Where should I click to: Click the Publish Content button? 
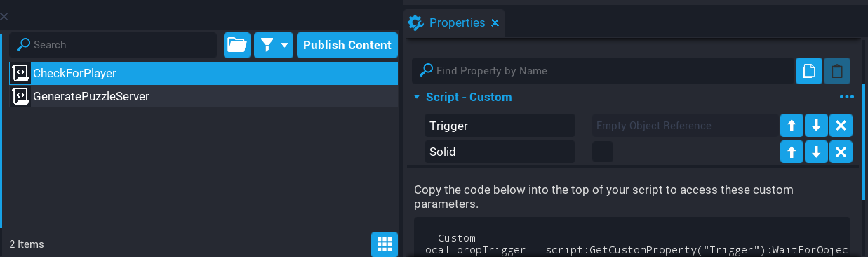[347, 45]
